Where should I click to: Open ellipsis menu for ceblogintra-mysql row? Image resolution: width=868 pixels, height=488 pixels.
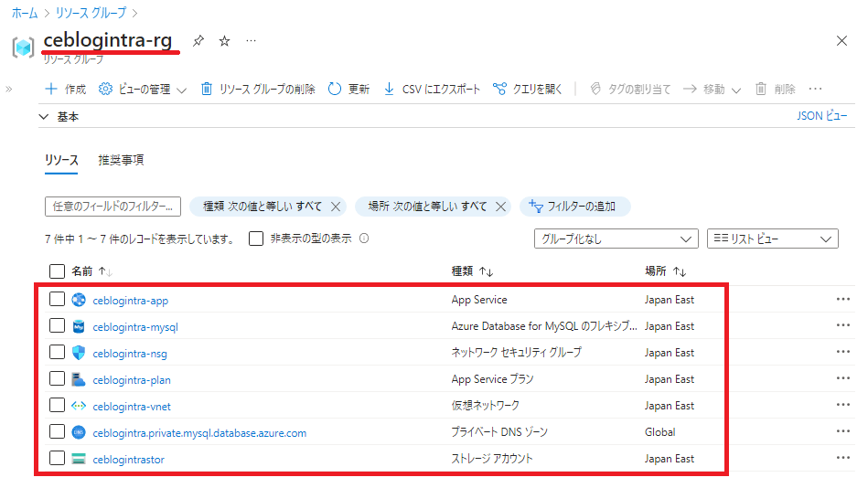843,325
